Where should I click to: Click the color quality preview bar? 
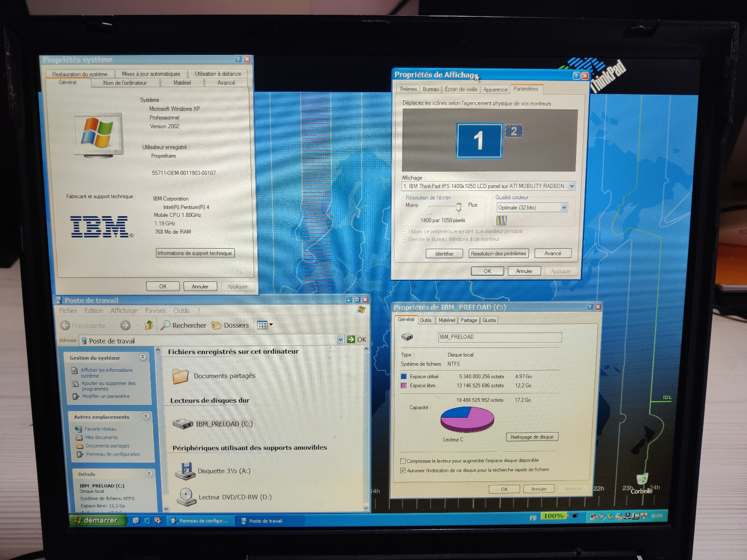pos(501,220)
